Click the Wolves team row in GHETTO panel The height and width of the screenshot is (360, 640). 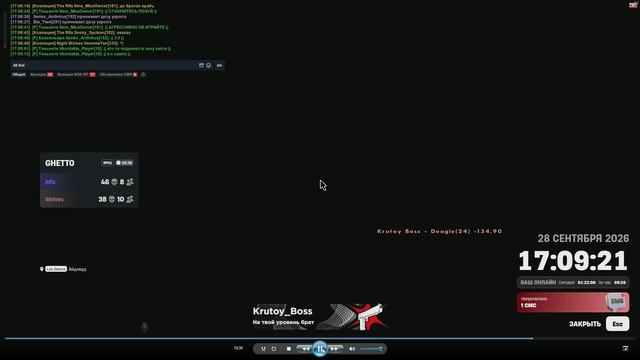pyautogui.click(x=89, y=199)
